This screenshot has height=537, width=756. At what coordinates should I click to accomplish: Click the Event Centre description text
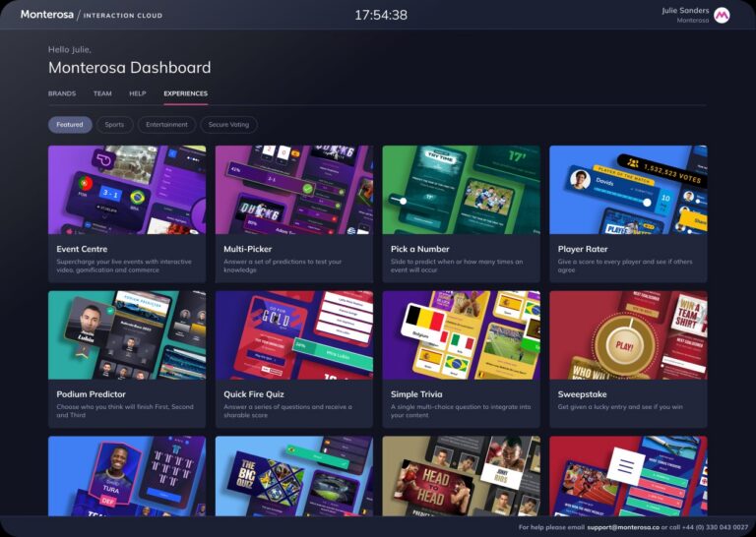[124, 266]
